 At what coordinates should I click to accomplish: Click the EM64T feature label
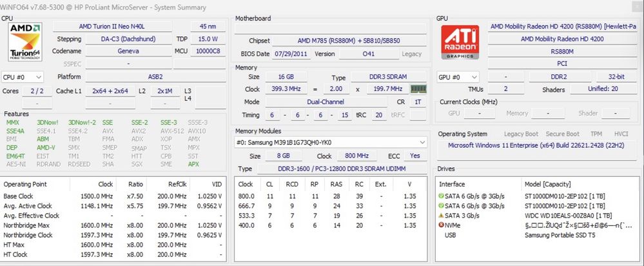tap(15, 156)
